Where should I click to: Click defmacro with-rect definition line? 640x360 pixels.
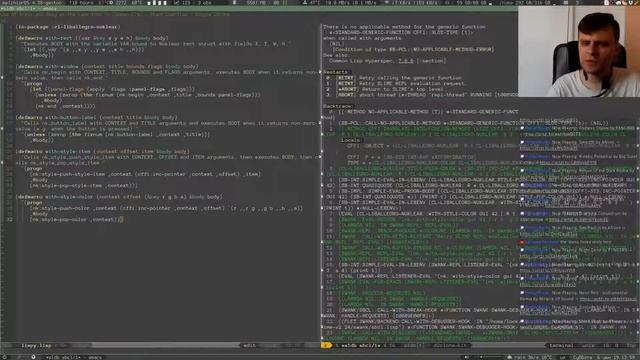(91, 38)
